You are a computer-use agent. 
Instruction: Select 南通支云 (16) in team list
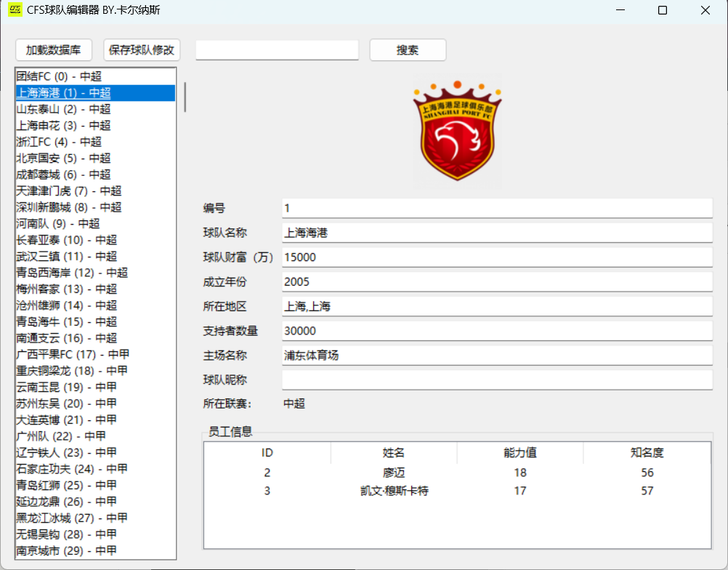(x=96, y=338)
